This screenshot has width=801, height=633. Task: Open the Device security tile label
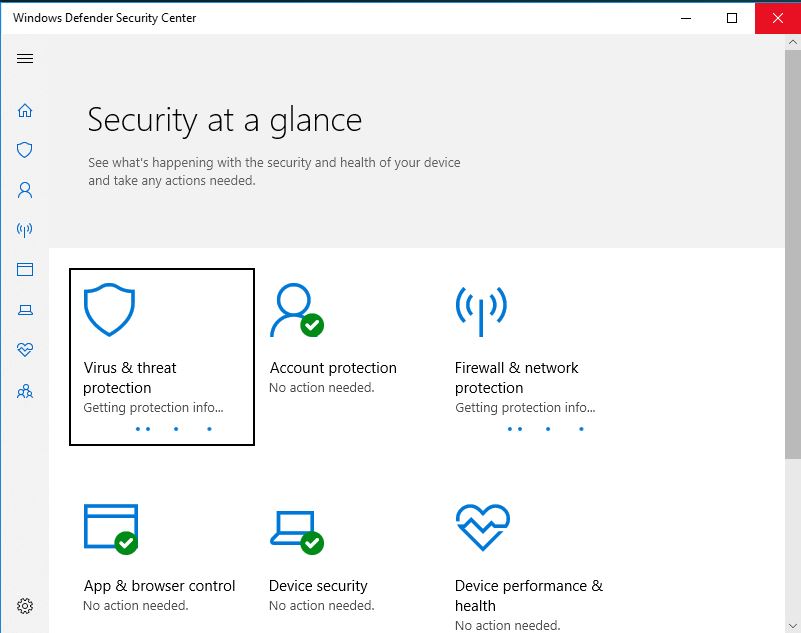tap(318, 586)
